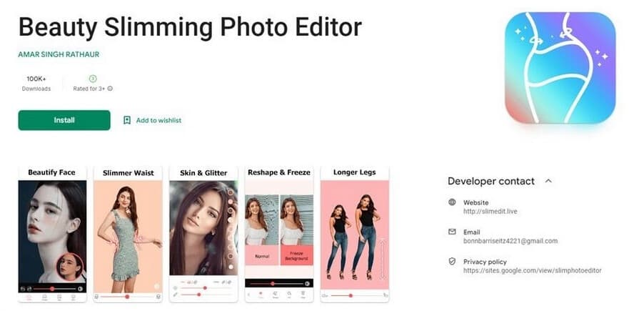644x311 pixels.
Task: Click the globe Website icon
Action: [x=452, y=202]
